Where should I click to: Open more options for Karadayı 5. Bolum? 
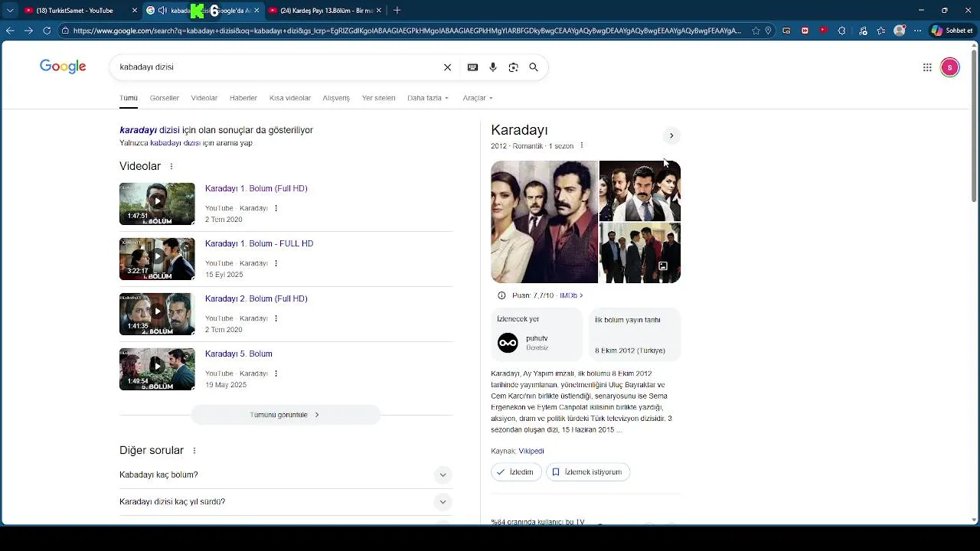(276, 373)
